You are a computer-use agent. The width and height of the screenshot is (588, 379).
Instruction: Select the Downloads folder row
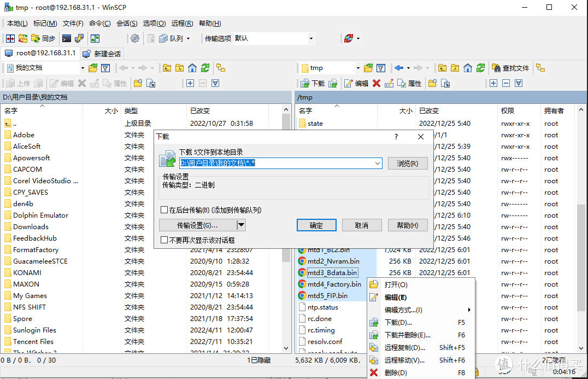point(31,226)
